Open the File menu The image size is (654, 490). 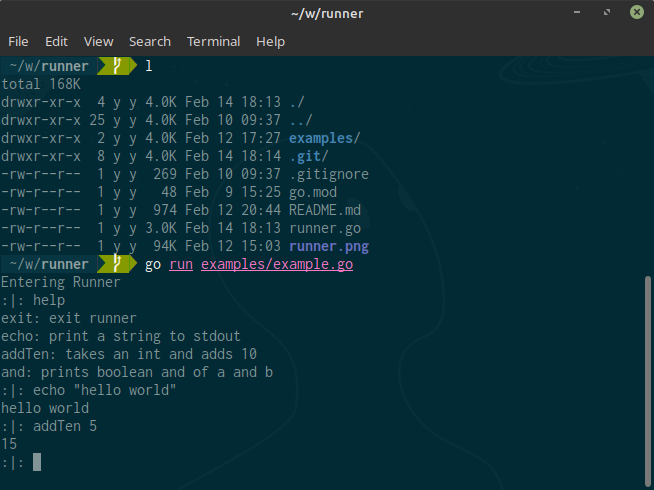click(18, 42)
